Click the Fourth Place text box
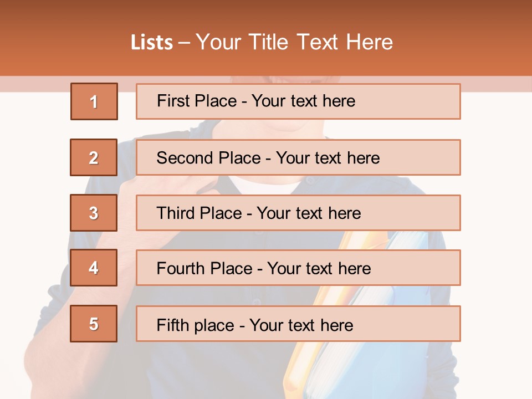Viewport: 532px width, 399px height. point(298,268)
